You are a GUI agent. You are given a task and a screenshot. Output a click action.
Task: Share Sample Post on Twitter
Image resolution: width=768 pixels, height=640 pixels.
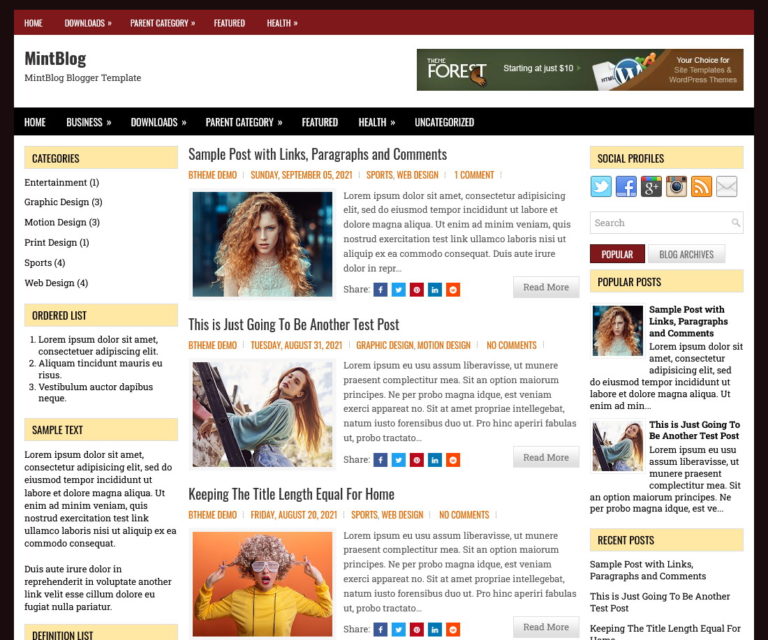pyautogui.click(x=399, y=290)
